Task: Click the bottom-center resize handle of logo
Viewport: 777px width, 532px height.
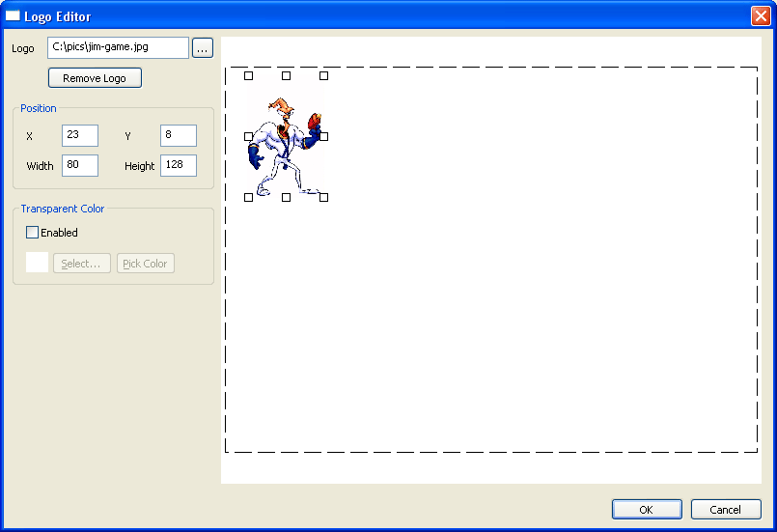Action: (x=286, y=197)
